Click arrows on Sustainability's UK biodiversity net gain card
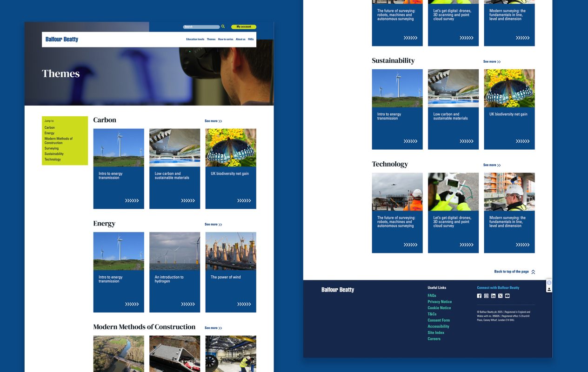This screenshot has height=372, width=588. click(x=522, y=141)
